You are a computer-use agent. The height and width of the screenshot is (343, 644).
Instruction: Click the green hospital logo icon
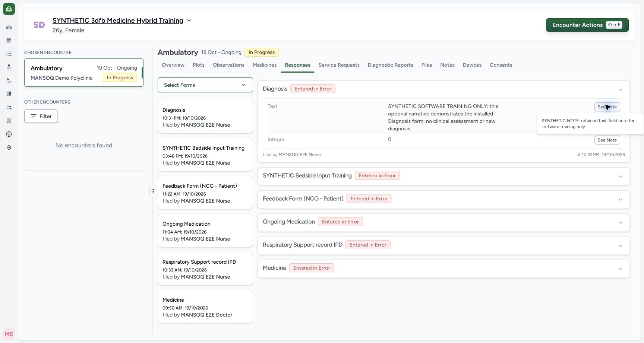pos(9,9)
